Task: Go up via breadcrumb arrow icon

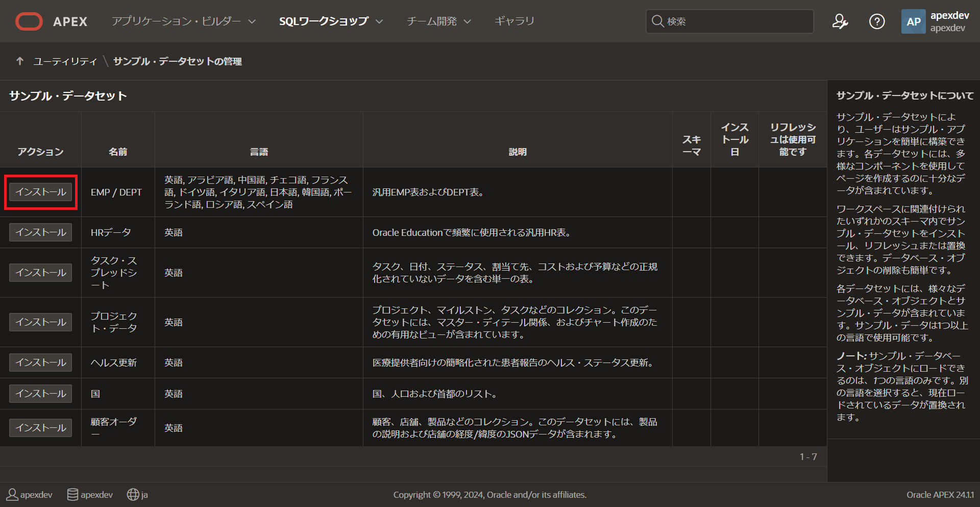Action: click(x=20, y=61)
